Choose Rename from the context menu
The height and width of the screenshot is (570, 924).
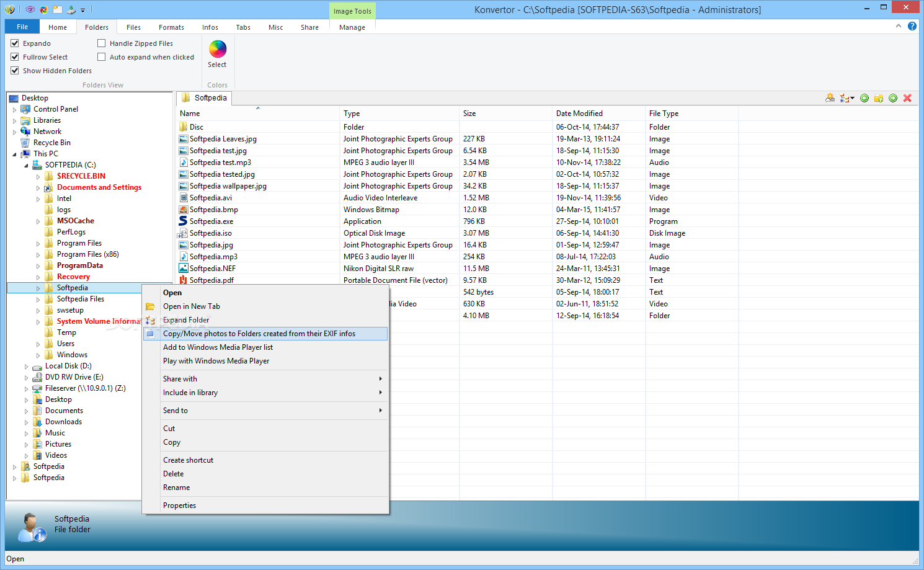[266, 488]
